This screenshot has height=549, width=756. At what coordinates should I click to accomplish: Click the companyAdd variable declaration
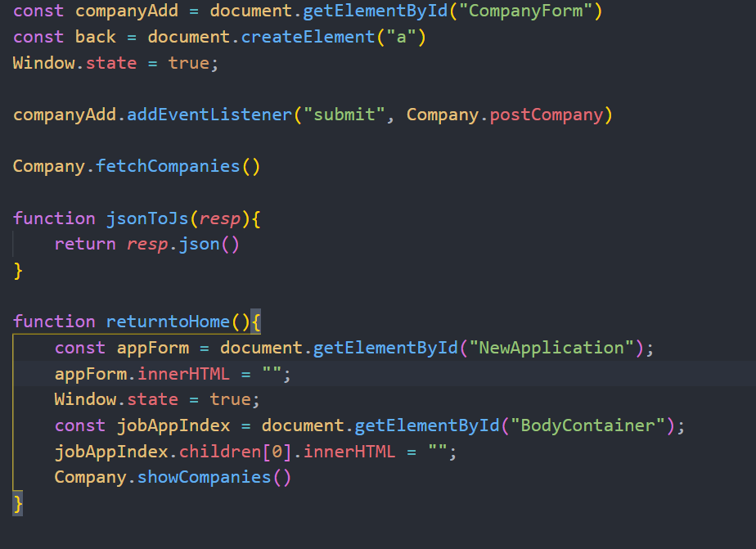126,11
